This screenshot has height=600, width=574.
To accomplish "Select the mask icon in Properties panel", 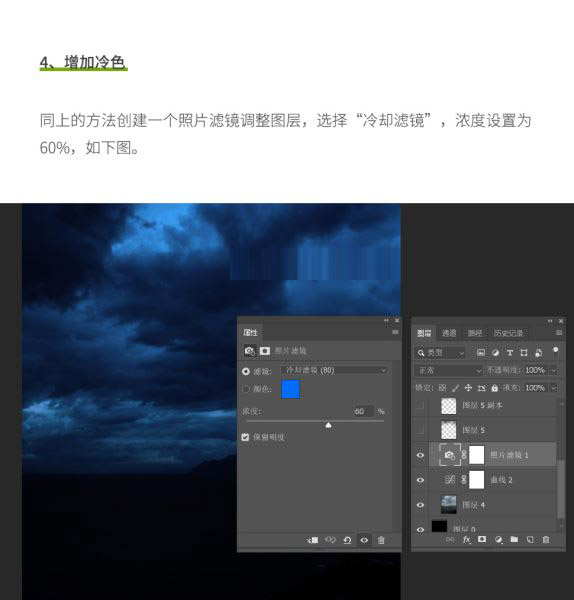I will (265, 351).
